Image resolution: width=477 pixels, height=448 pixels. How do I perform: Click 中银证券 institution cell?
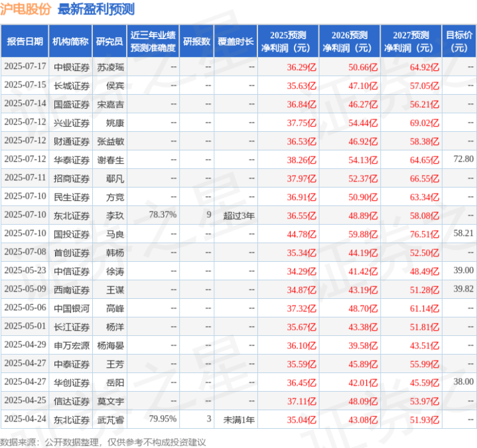(72, 67)
